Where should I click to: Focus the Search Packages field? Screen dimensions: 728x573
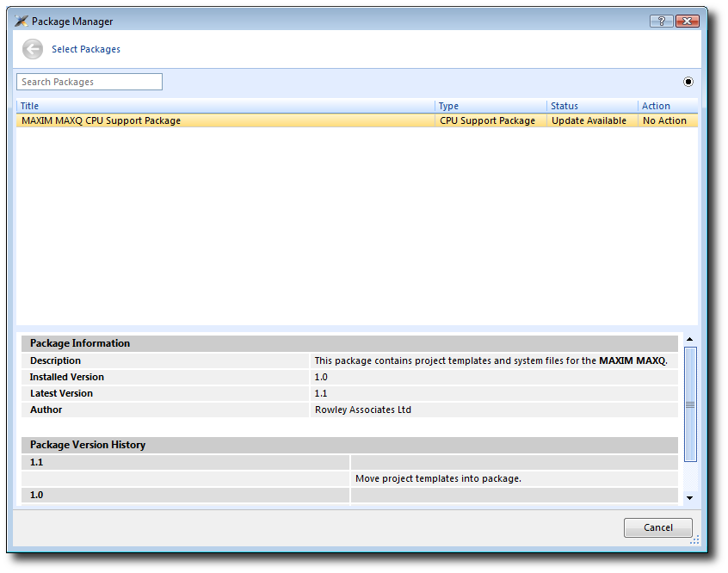pos(89,82)
